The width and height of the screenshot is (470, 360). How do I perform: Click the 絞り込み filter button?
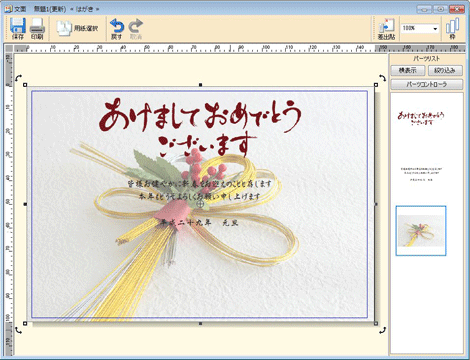click(445, 70)
